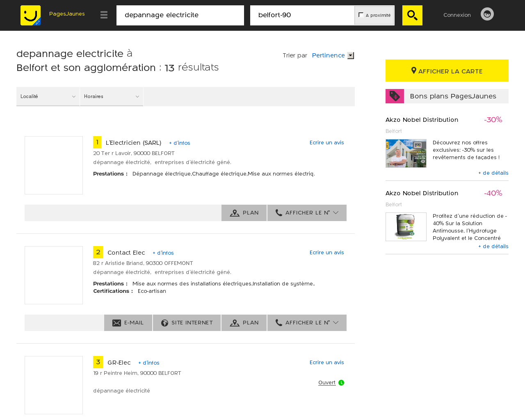This screenshot has width=525, height=420.
Task: Open the hamburger menu icon
Action: pos(104,15)
